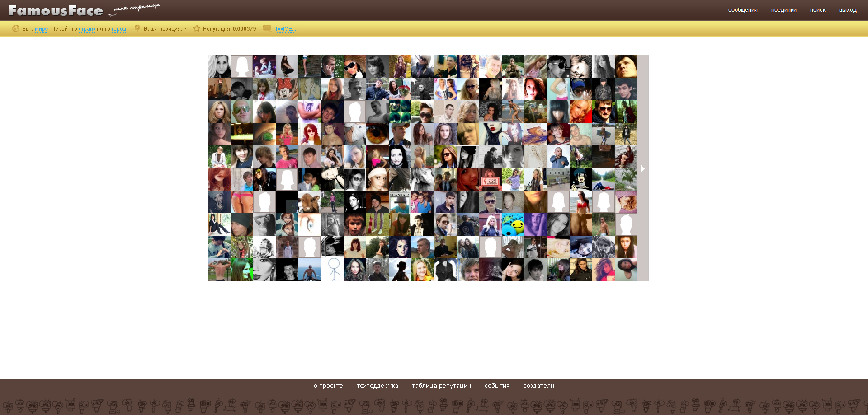Switch to the страну link
The height and width of the screenshot is (415, 868).
(x=87, y=29)
